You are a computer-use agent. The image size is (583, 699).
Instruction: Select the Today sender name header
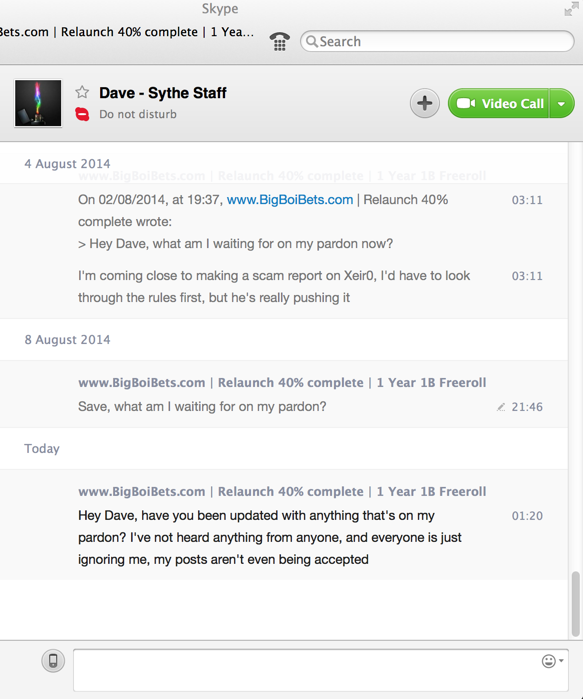pos(282,491)
